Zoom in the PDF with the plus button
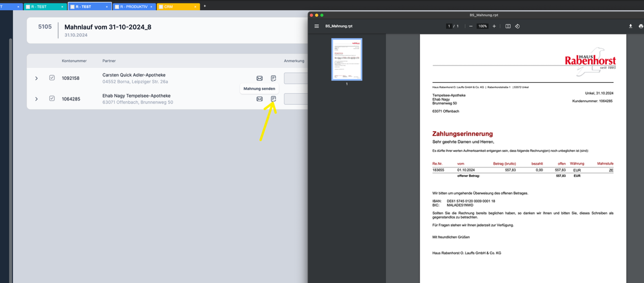The width and height of the screenshot is (644, 283). click(494, 26)
